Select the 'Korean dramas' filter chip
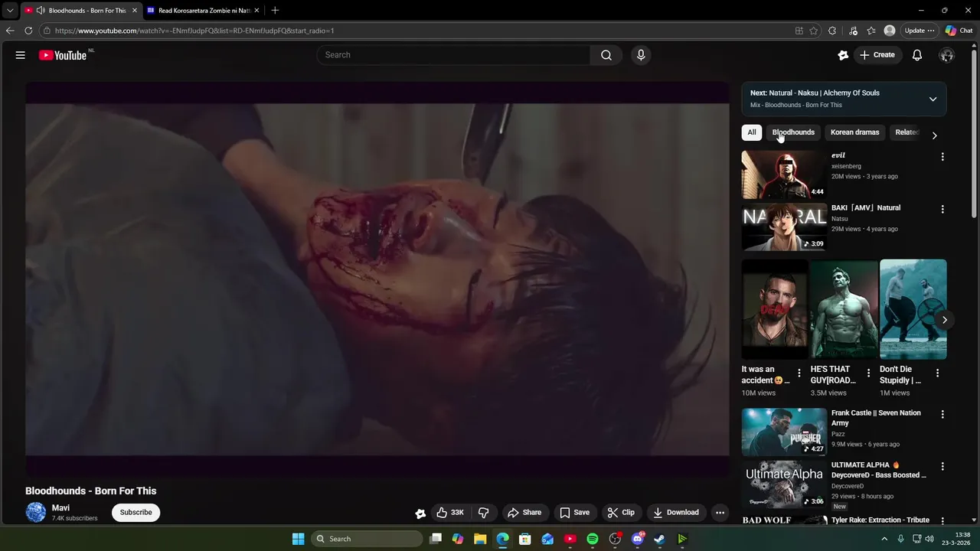This screenshot has height=551, width=980. coord(854,132)
